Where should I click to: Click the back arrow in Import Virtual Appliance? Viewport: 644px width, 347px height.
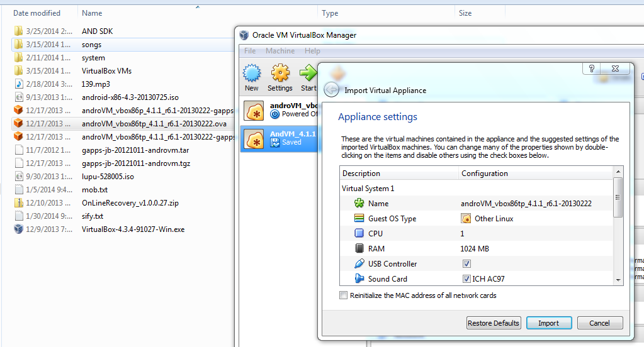coord(332,89)
